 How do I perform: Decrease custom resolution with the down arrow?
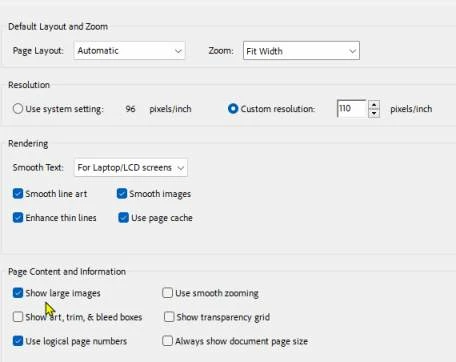[374, 113]
